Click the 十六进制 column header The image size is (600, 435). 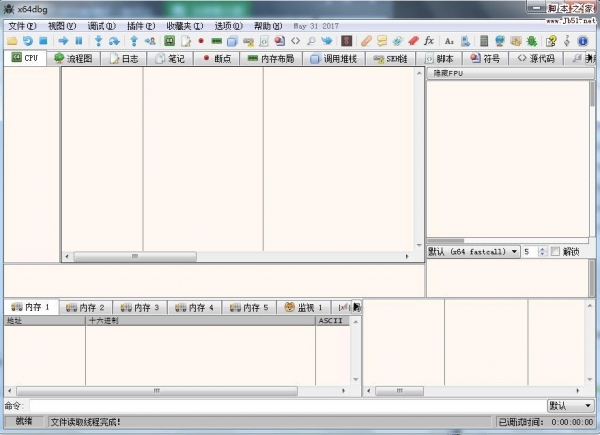(x=103, y=321)
